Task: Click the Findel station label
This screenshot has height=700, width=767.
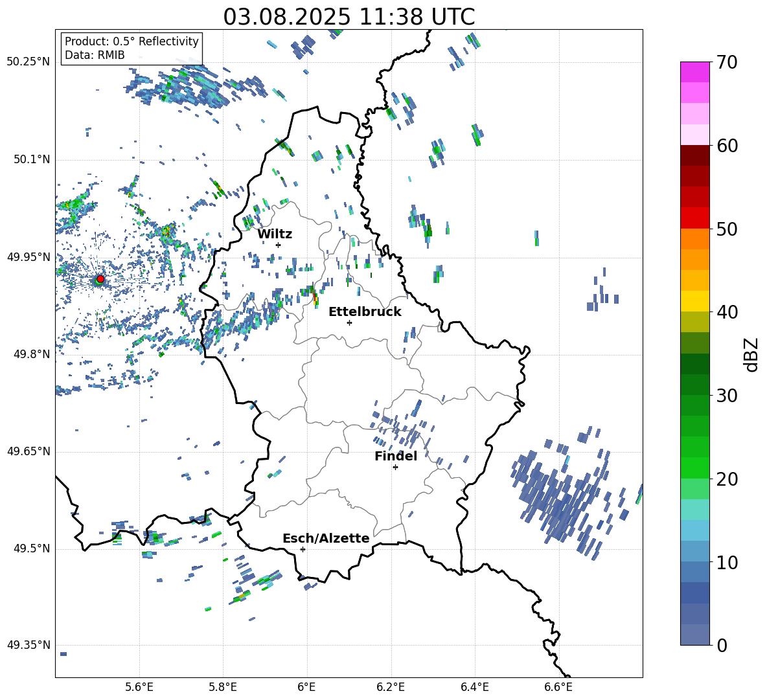Action: 396,456
